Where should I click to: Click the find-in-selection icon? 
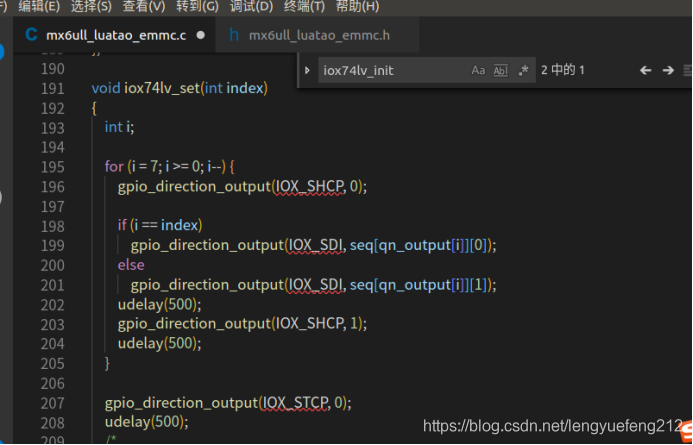[x=687, y=70]
